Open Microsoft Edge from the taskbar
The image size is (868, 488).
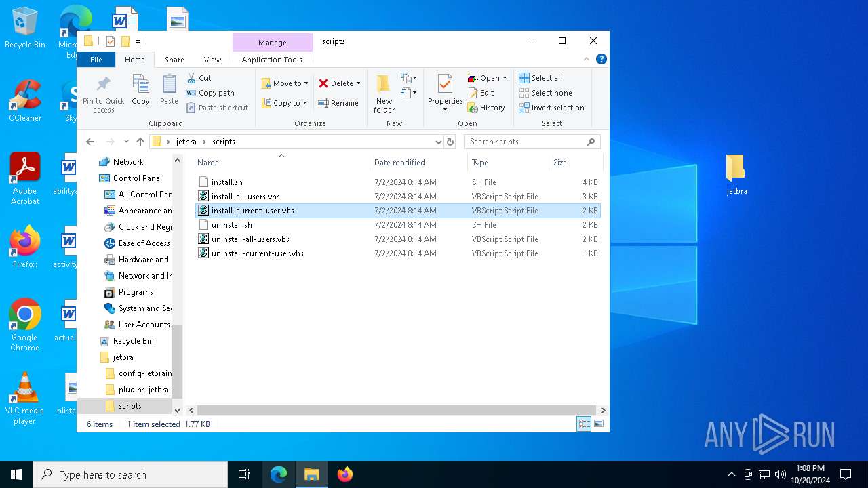(x=279, y=474)
